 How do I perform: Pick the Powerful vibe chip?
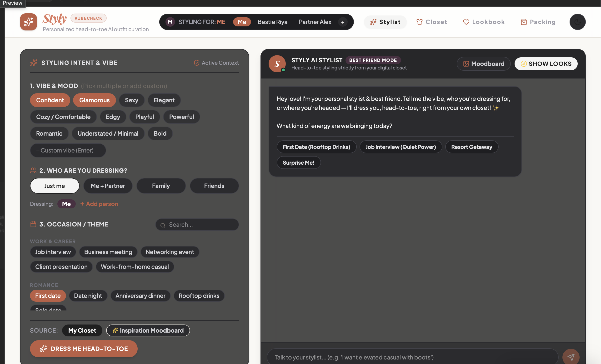point(181,117)
